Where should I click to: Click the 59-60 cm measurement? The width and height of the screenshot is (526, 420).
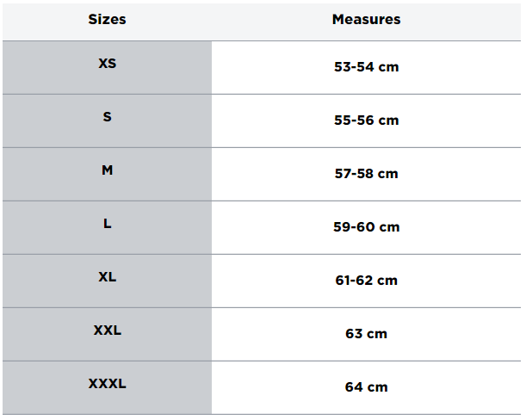coord(366,226)
